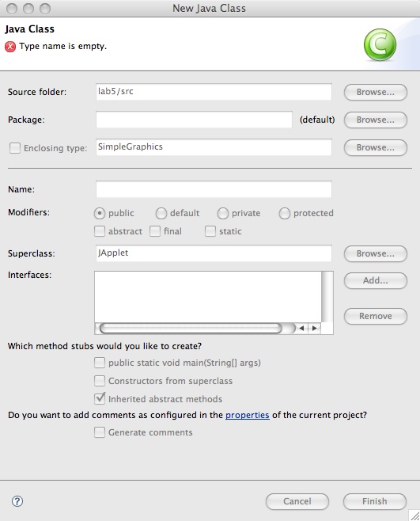Enable the Enclosing type checkbox
Image resolution: width=420 pixels, height=521 pixels.
click(15, 148)
